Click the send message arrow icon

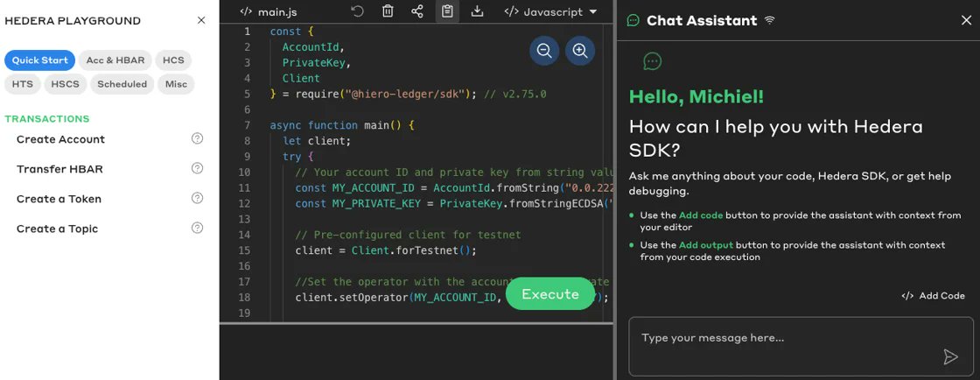tap(950, 357)
